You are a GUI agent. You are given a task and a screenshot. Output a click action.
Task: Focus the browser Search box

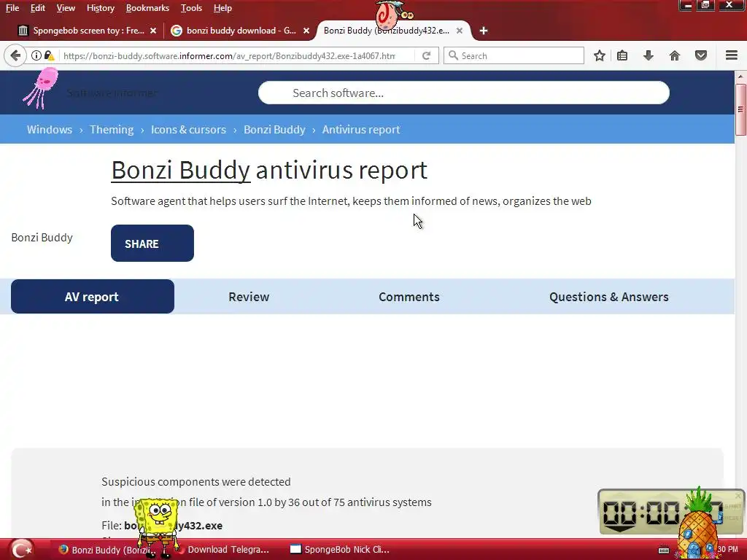(514, 55)
